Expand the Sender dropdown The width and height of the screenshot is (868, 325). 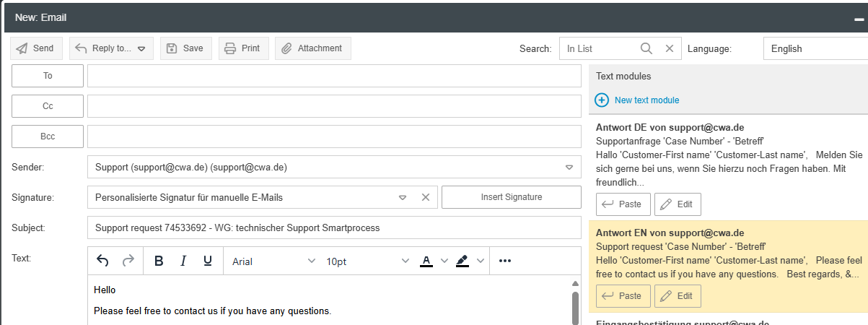tap(569, 167)
